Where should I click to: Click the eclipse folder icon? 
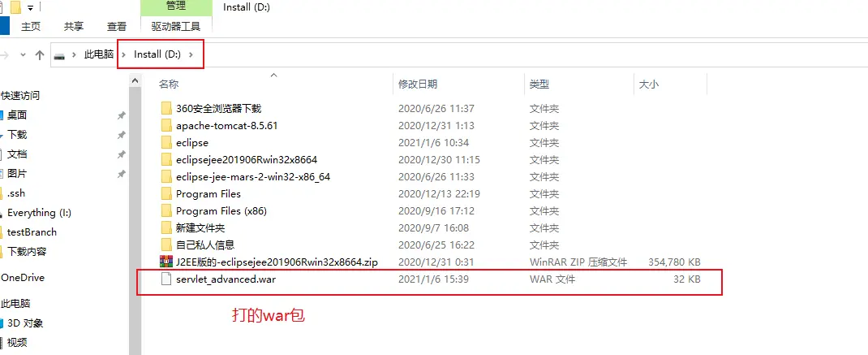[x=166, y=142]
